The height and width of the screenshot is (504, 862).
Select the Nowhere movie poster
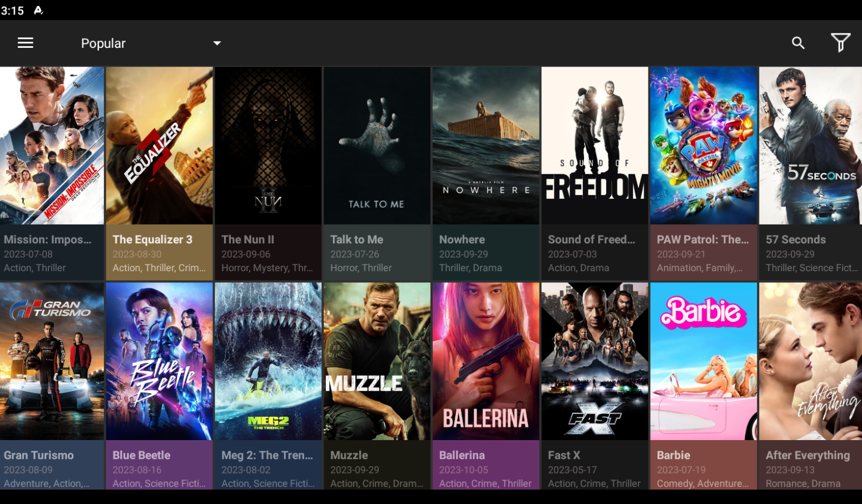pos(486,146)
